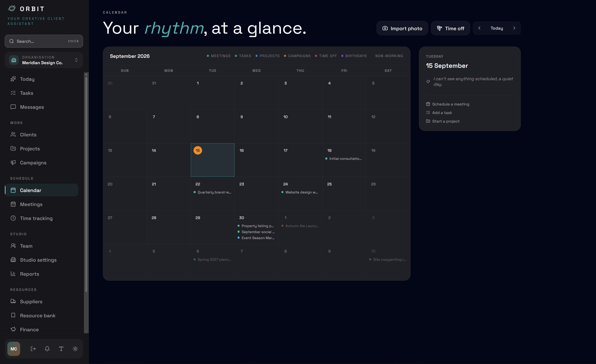Open Tasks in the sidebar
The width and height of the screenshot is (596, 364).
pos(41,93)
